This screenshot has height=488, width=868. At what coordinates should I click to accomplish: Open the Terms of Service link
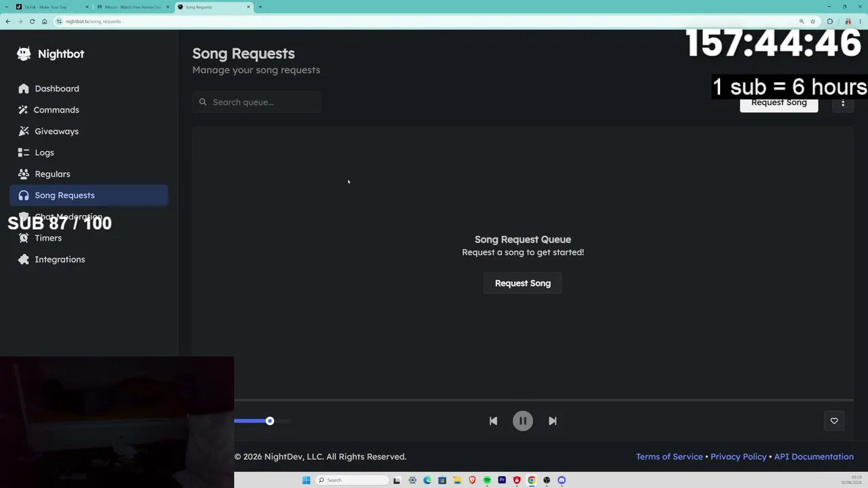pos(669,457)
